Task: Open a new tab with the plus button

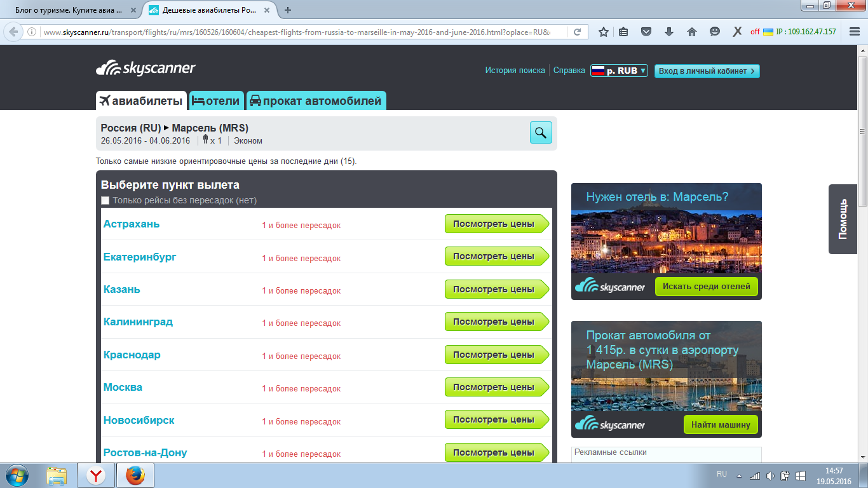Action: (288, 10)
